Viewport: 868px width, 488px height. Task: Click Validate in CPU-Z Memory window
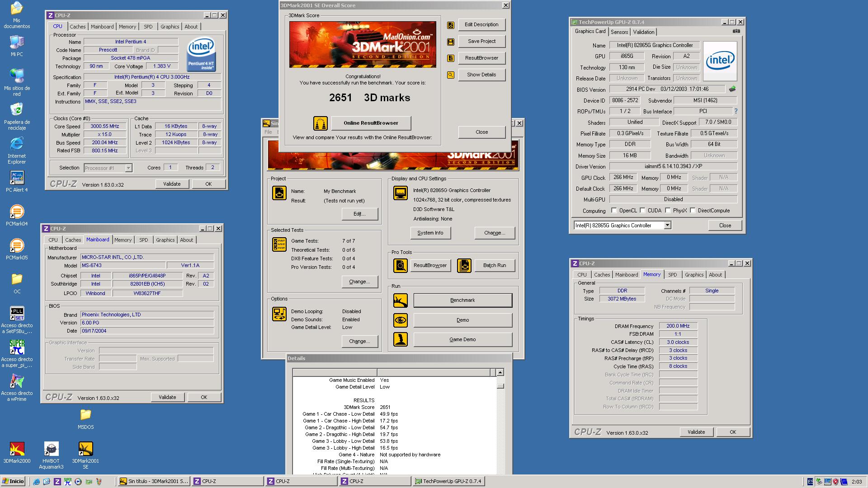coord(696,432)
